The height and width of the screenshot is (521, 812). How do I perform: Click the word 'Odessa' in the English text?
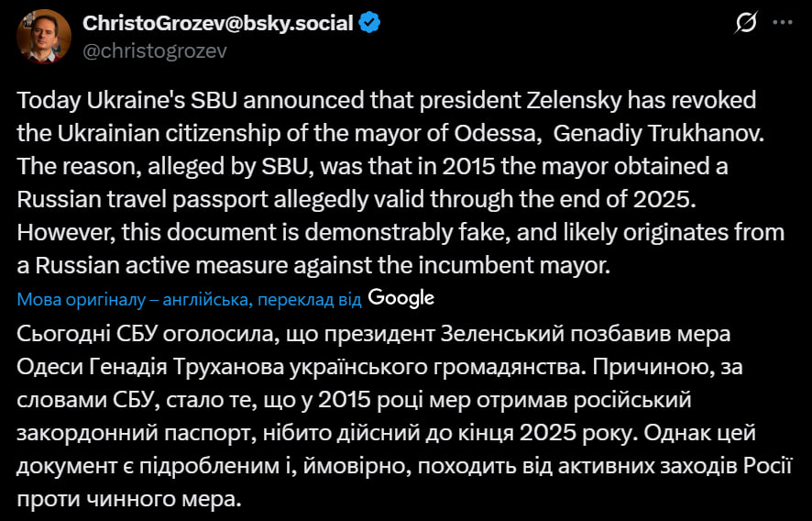489,132
